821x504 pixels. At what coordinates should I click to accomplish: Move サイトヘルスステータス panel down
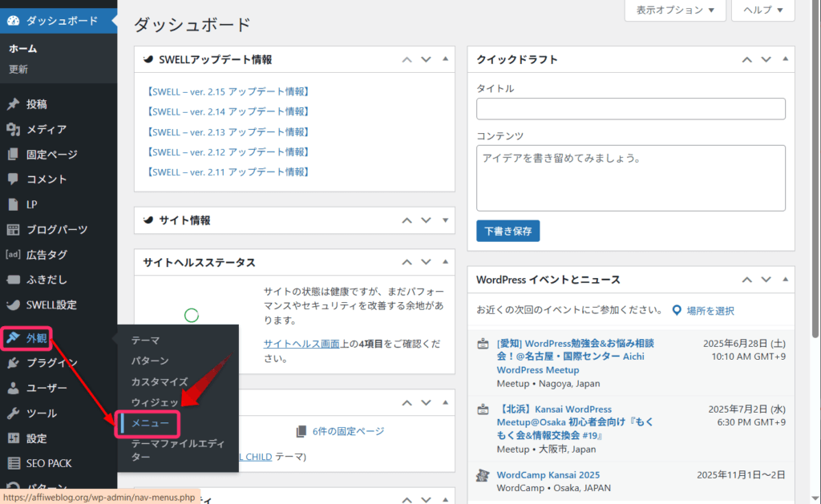click(x=427, y=262)
